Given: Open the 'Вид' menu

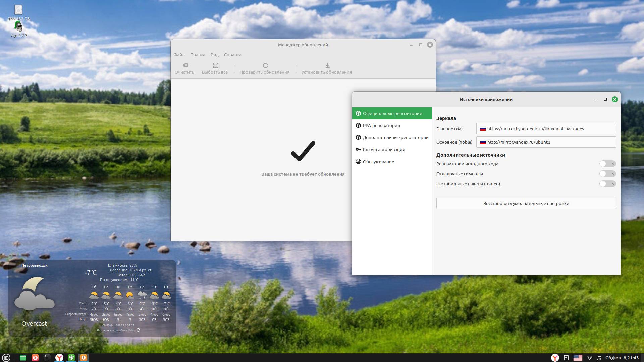Looking at the screenshot, I should pyautogui.click(x=214, y=55).
